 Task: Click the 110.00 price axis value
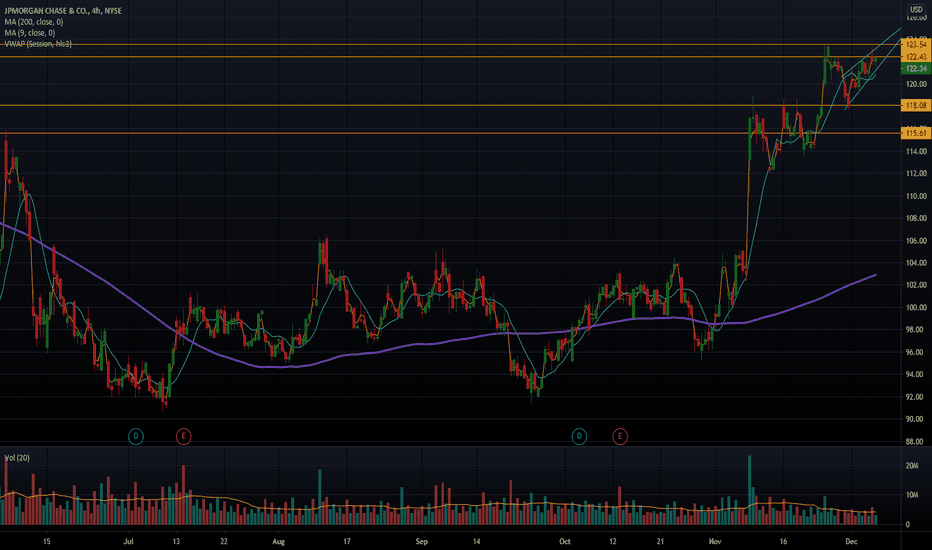[x=916, y=196]
